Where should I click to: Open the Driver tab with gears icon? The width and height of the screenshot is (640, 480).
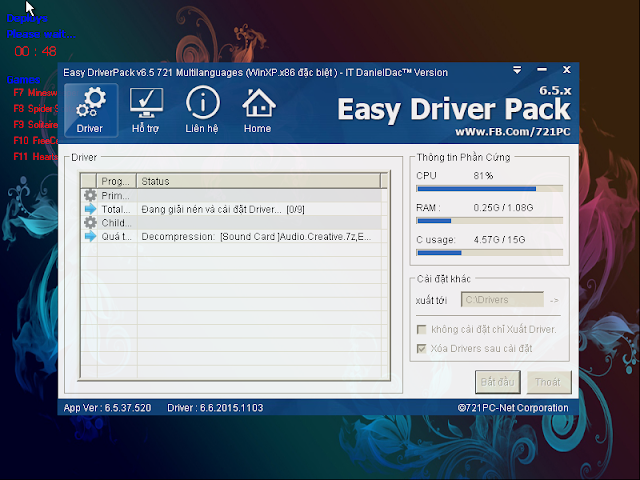click(91, 110)
